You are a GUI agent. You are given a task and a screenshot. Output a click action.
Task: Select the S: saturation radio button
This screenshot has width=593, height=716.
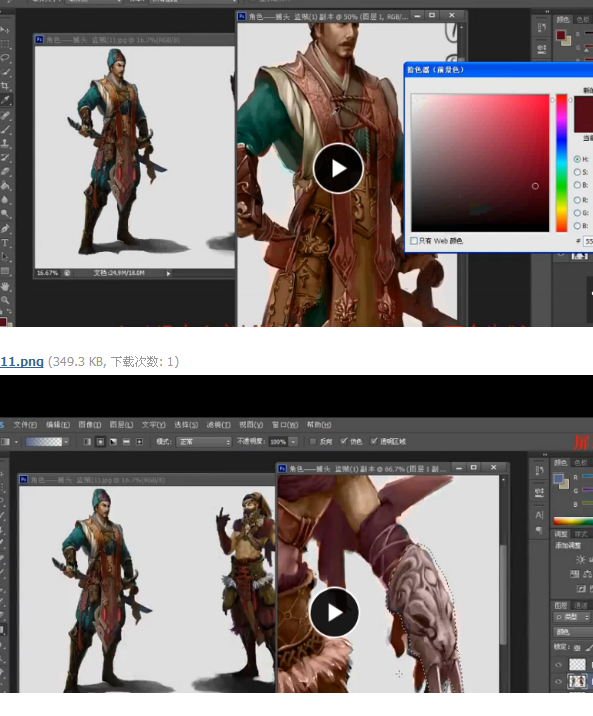tap(577, 172)
